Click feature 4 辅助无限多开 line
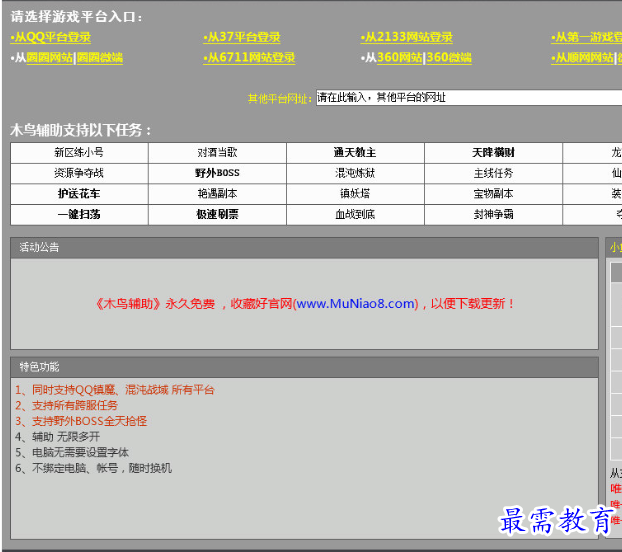 point(57,437)
